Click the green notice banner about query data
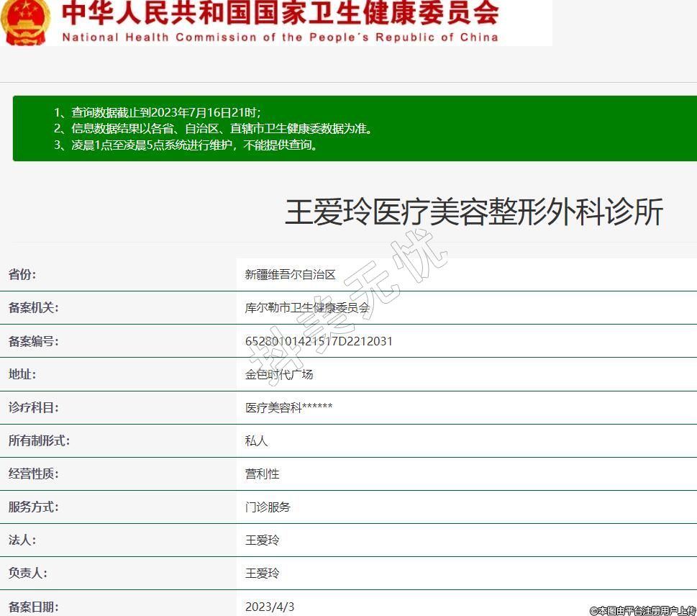This screenshot has height=616, width=697. (x=355, y=129)
